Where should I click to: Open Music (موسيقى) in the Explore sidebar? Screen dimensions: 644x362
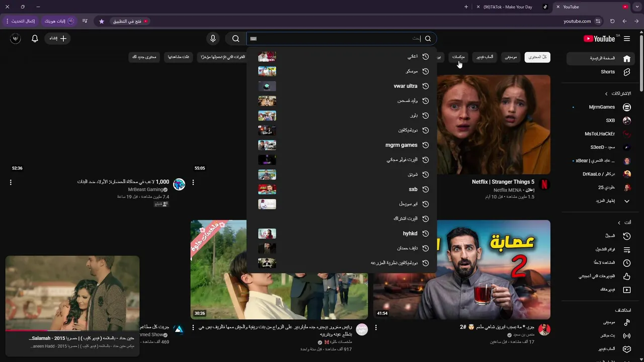(601, 322)
